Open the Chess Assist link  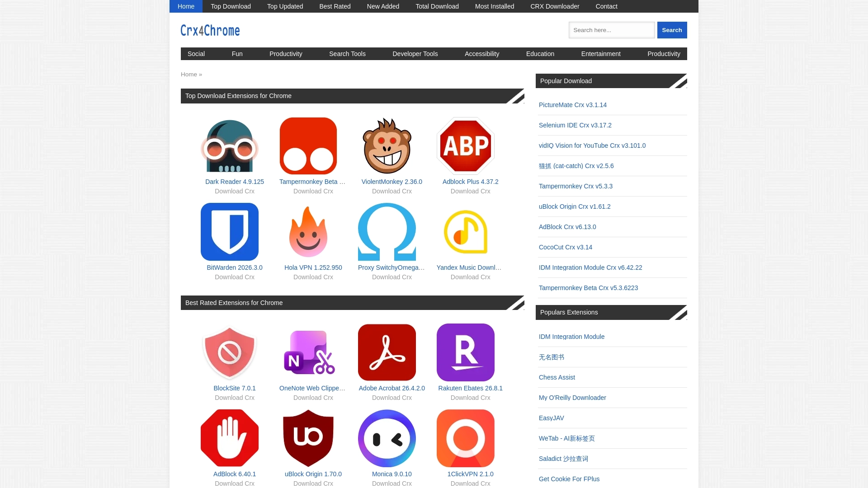(557, 377)
